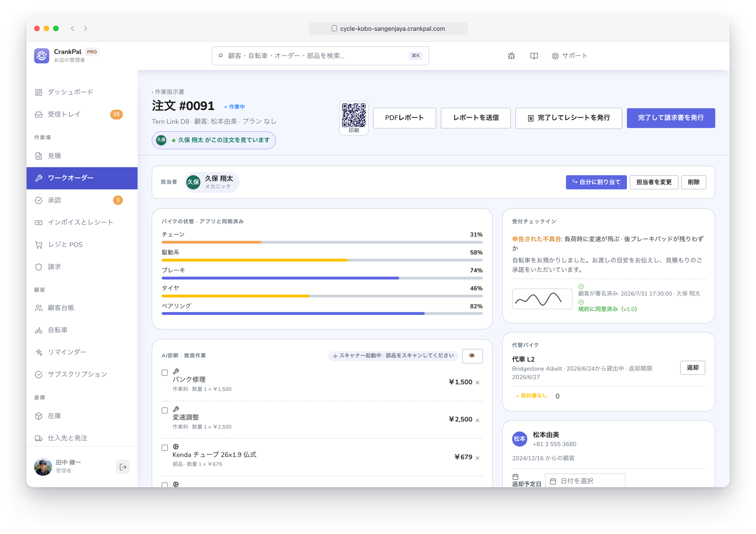Screen dimensions: 756x534
Task: Click the PDFレポート button
Action: point(404,118)
